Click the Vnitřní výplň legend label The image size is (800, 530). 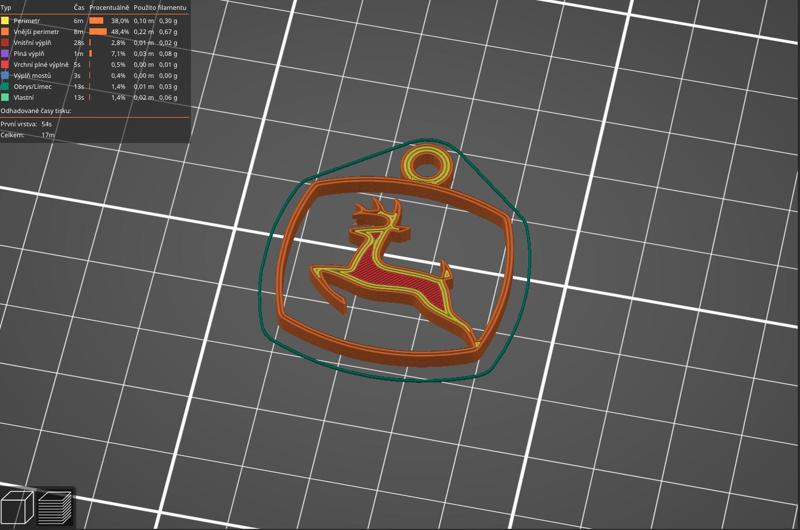pyautogui.click(x=32, y=43)
